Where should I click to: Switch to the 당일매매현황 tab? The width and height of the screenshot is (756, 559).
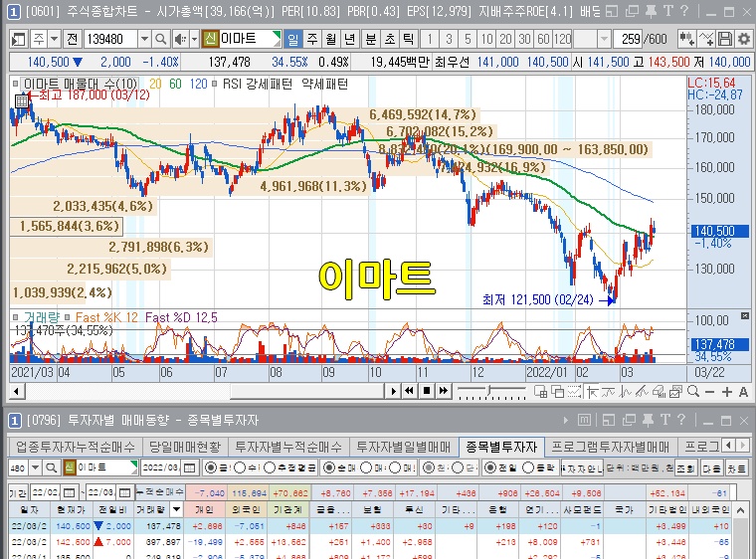[185, 447]
